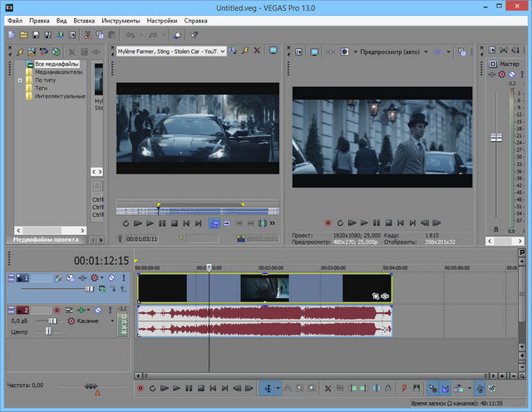Open the Справка menu
This screenshot has height=412, width=532.
coord(196,21)
